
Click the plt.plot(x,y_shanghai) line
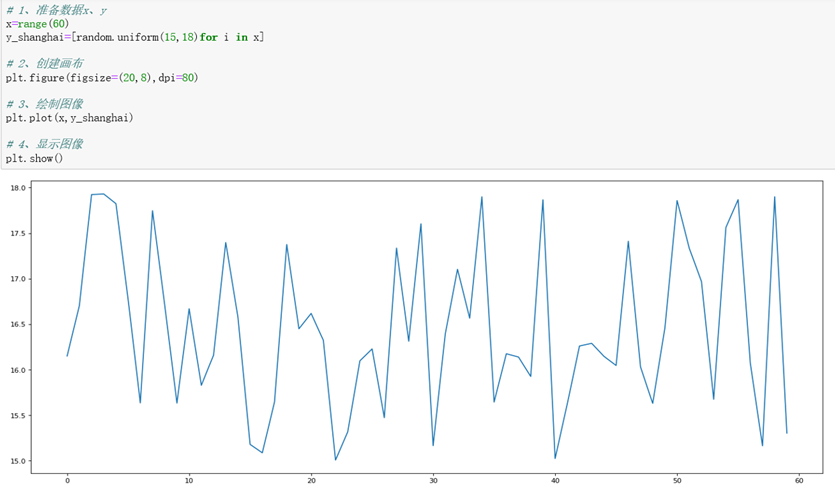(x=69, y=118)
